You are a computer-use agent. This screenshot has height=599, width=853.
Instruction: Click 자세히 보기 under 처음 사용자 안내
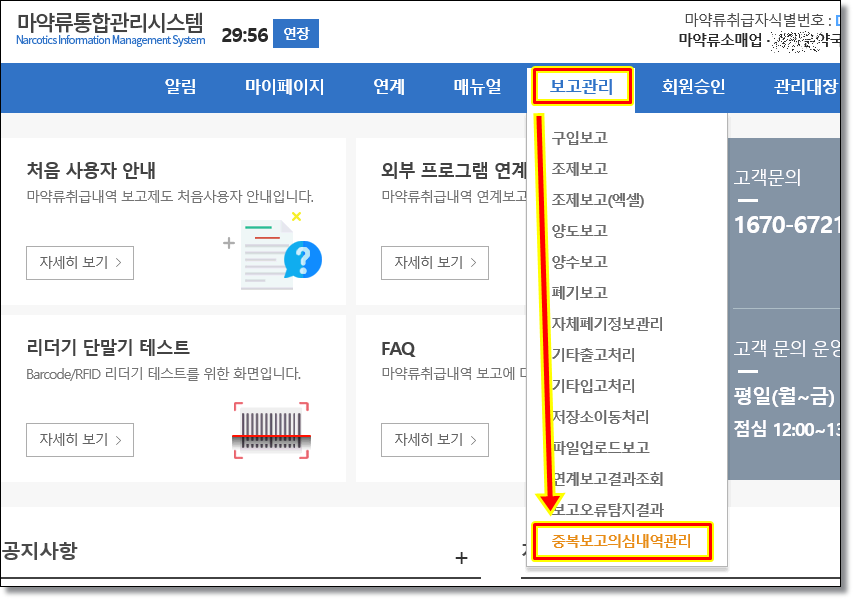click(80, 263)
